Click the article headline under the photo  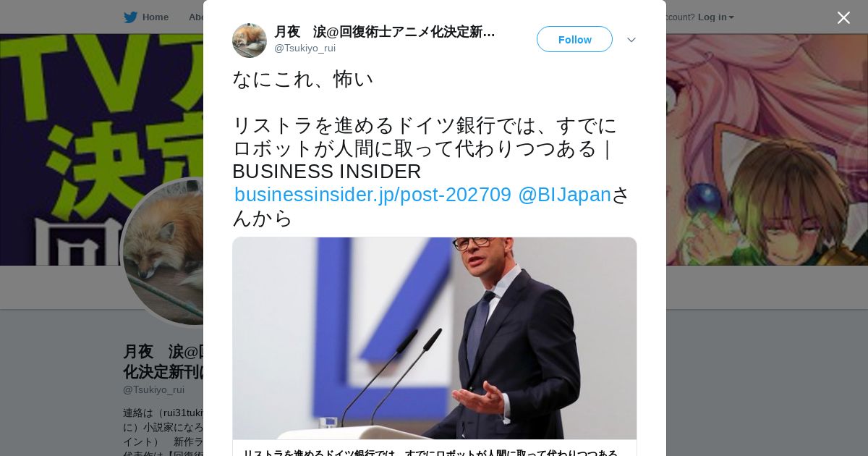click(x=430, y=452)
